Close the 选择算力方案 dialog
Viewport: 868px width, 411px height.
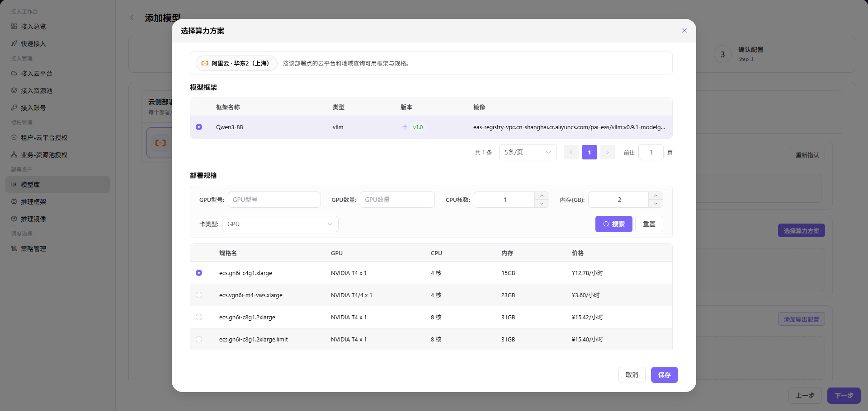(x=684, y=31)
